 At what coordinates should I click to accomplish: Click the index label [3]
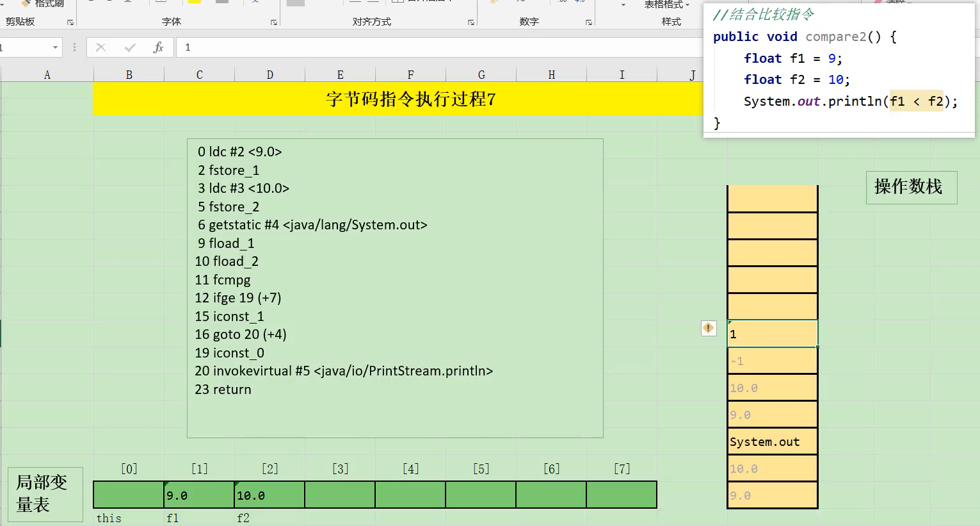point(341,469)
